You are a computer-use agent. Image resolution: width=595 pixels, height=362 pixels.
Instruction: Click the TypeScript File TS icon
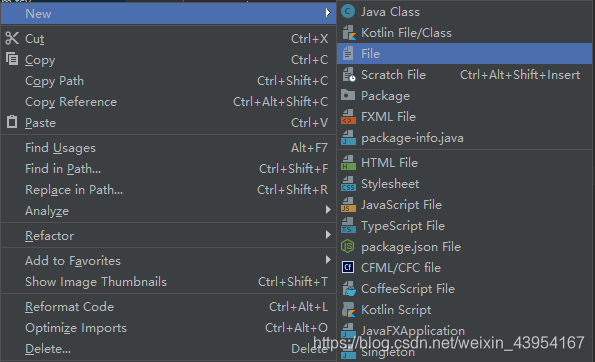click(x=348, y=226)
